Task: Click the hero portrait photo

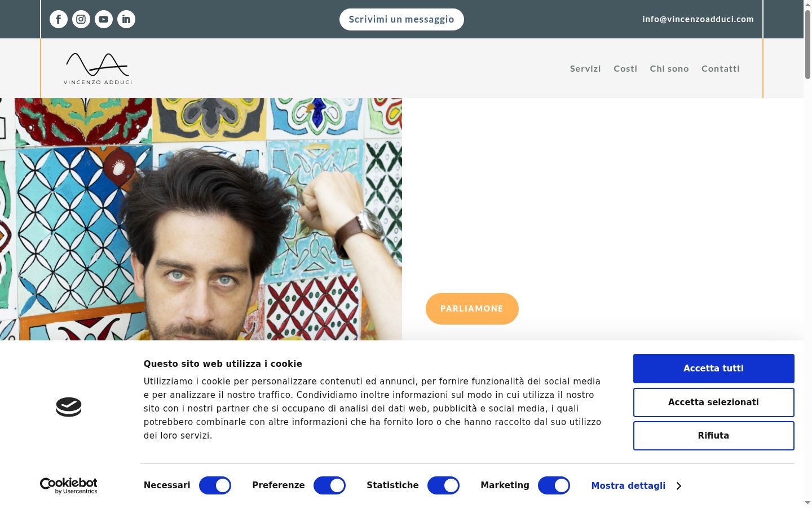Action: 201,219
